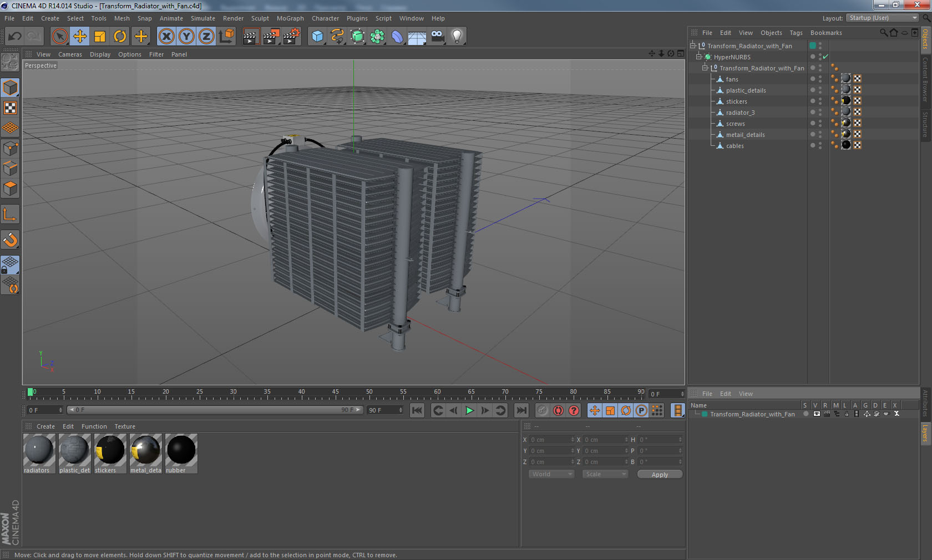
Task: Collapse the nested Transform_Radiator_with_Fan null
Action: coord(705,68)
